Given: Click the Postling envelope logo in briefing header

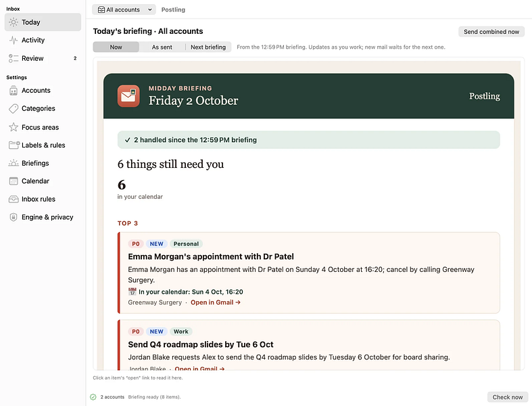Looking at the screenshot, I should tap(128, 96).
